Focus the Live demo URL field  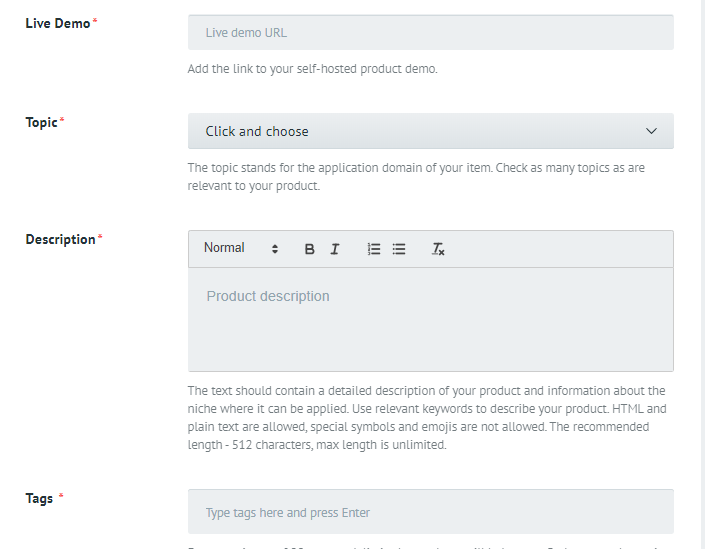(430, 32)
